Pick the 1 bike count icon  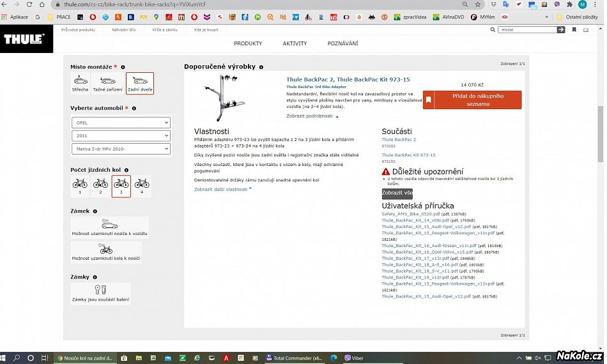pos(80,186)
